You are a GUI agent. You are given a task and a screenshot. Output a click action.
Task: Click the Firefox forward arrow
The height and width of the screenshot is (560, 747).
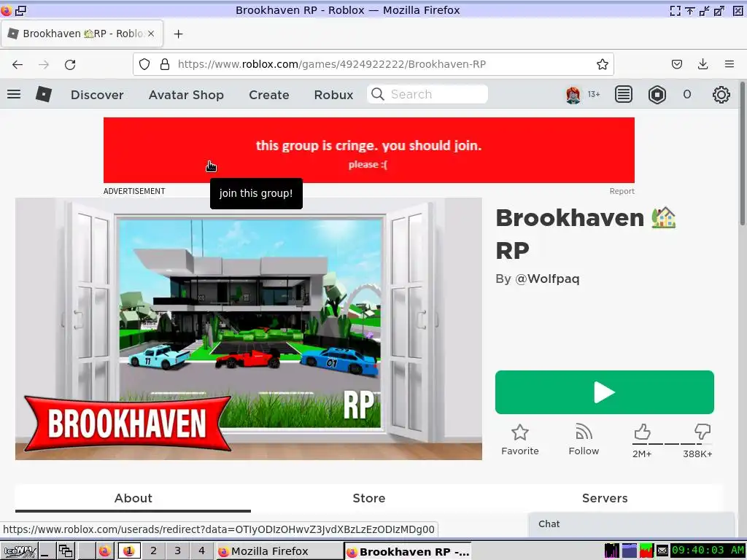pyautogui.click(x=44, y=64)
